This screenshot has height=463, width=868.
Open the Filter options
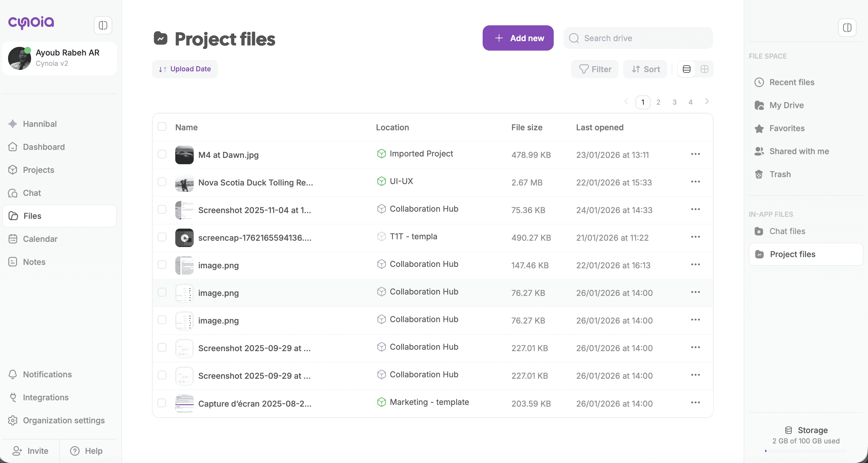tap(595, 69)
